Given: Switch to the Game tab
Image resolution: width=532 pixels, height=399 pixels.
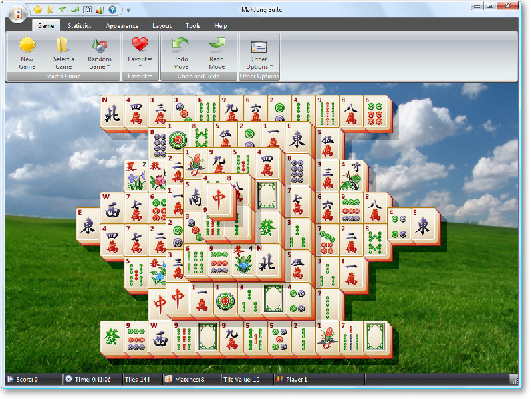Looking at the screenshot, I should click(x=46, y=26).
